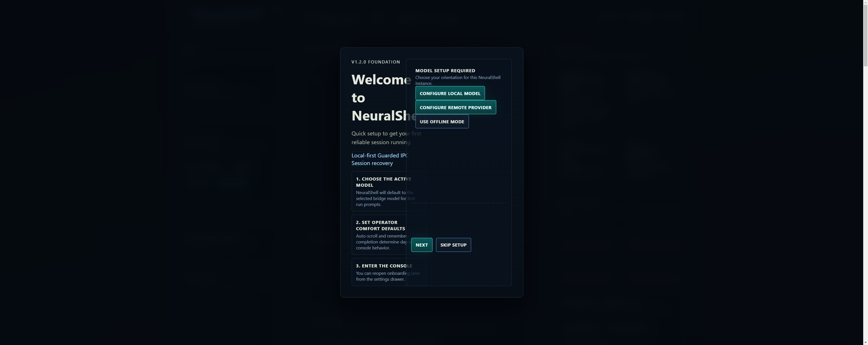This screenshot has height=345, width=868.
Task: Click 'NeuralShell will default to' description
Action: click(x=386, y=199)
